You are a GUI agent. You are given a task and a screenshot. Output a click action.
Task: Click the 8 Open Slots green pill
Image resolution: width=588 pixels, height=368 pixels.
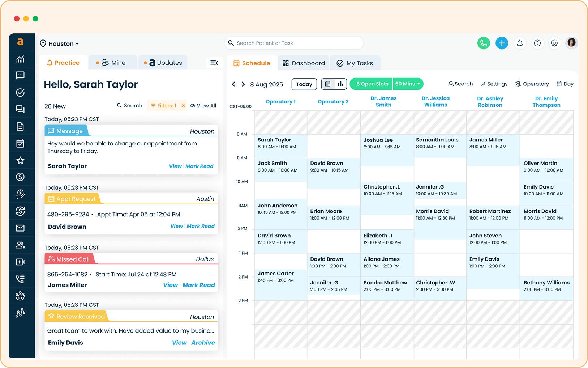pyautogui.click(x=372, y=84)
